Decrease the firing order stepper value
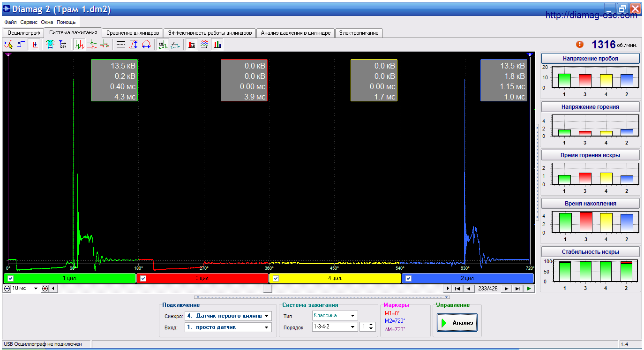The image size is (644, 350). (372, 329)
